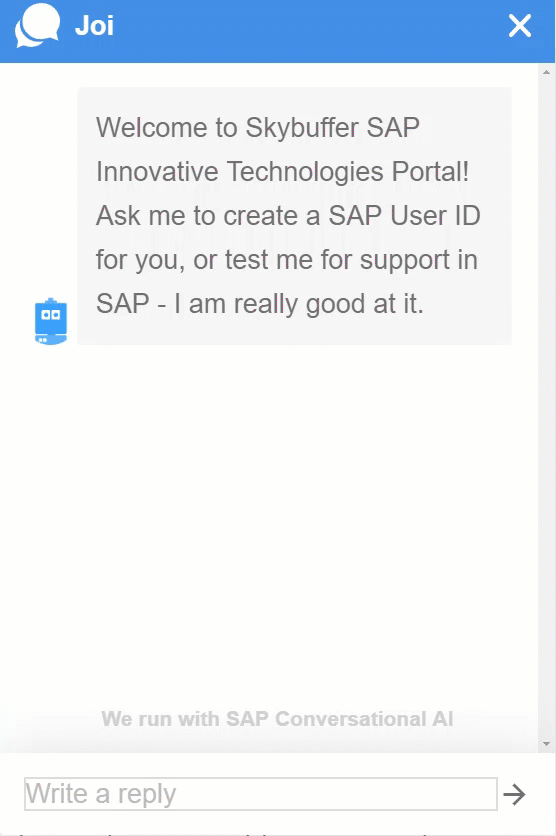Click the words SAP Conversational AI
Viewport: 556px width, 836px height.
(340, 719)
